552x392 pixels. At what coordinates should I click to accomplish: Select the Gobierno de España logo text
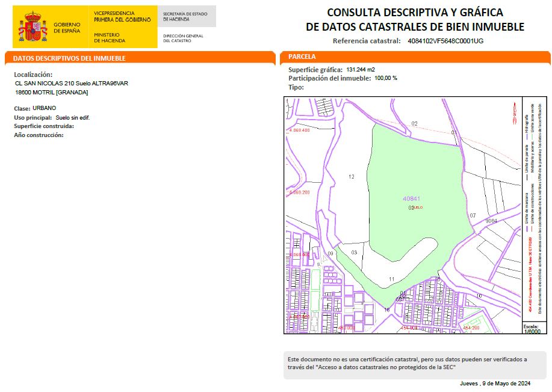(x=66, y=28)
